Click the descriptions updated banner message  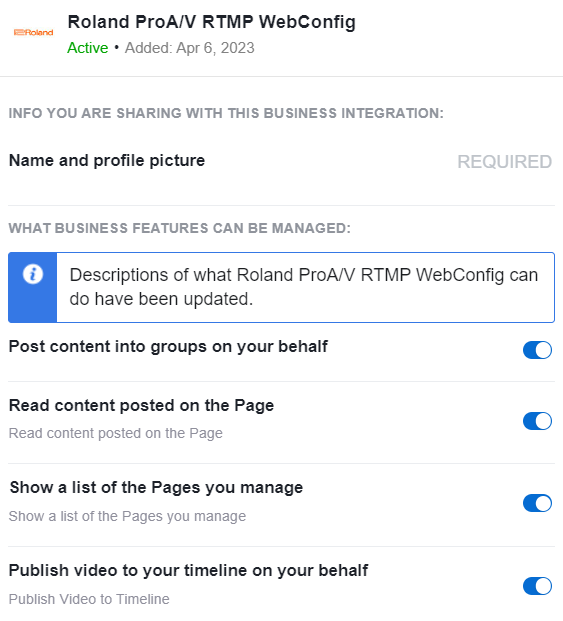304,287
